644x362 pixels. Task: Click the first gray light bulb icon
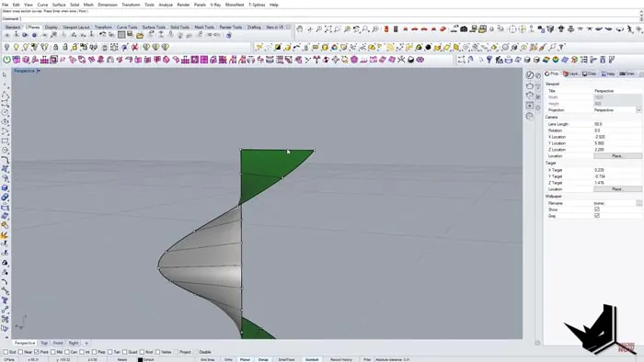point(6,47)
